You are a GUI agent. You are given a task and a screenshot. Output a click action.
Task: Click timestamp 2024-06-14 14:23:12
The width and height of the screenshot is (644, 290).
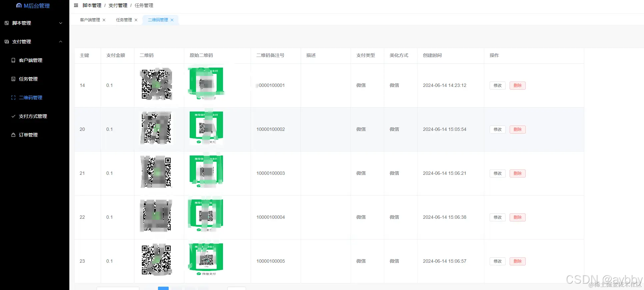click(x=445, y=85)
